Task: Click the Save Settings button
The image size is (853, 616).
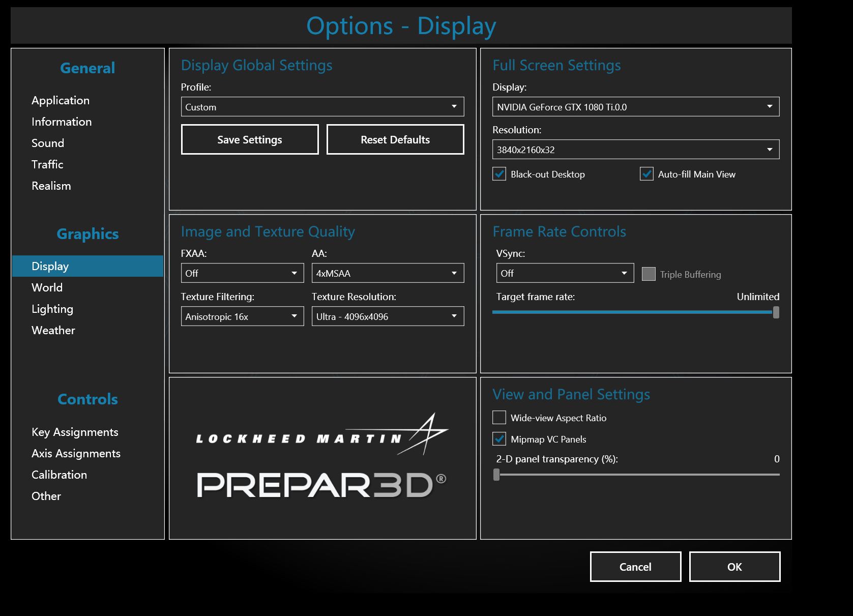Action: click(250, 139)
